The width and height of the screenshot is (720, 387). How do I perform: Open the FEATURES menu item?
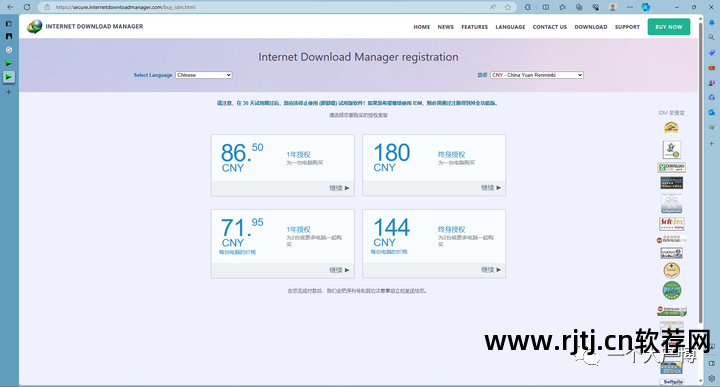click(474, 27)
